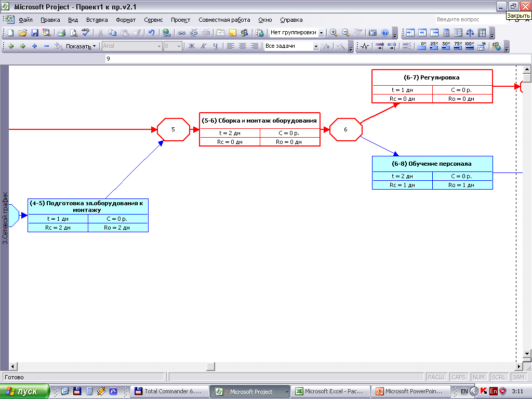Click the Введите вопрос help field
This screenshot has height=399, width=532.
(x=471, y=20)
